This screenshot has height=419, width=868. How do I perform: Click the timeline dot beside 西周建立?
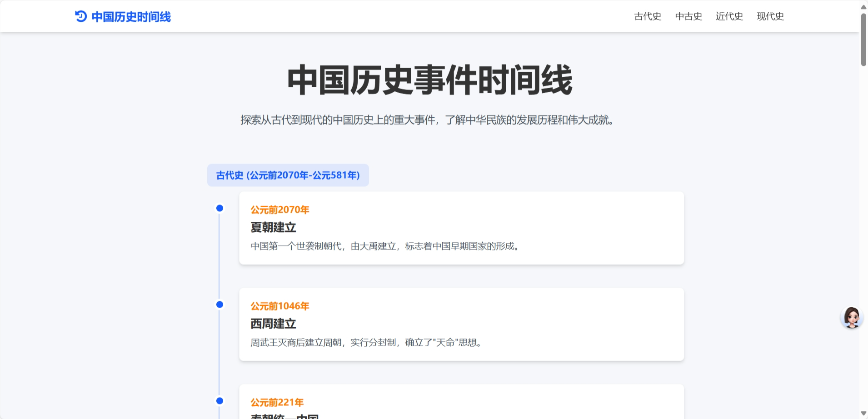(220, 304)
